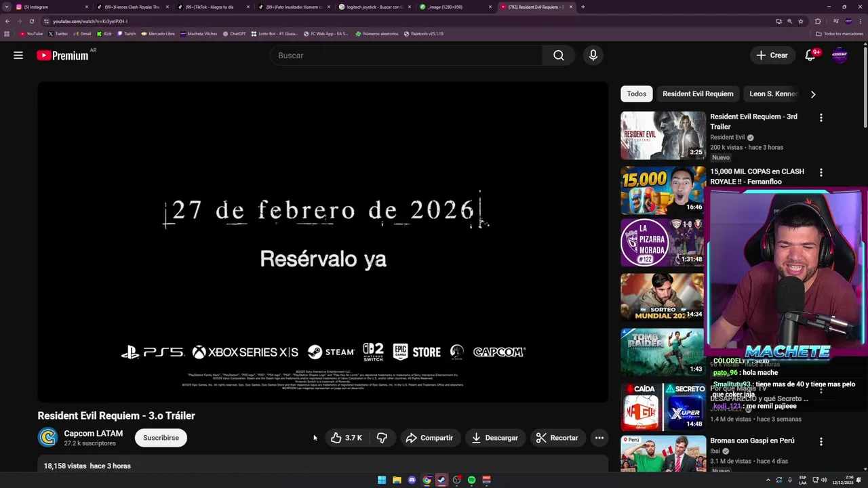
Task: Bookmark this page with the star icon
Action: point(801,21)
